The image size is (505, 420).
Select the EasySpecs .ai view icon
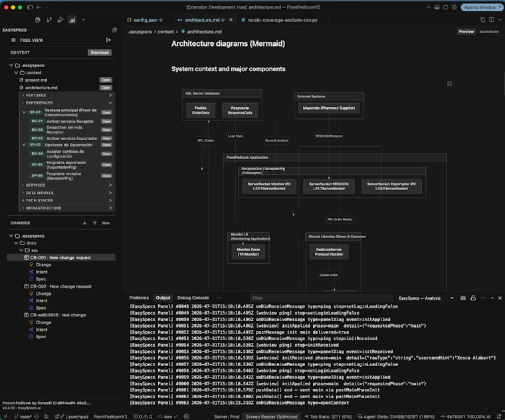point(72,20)
